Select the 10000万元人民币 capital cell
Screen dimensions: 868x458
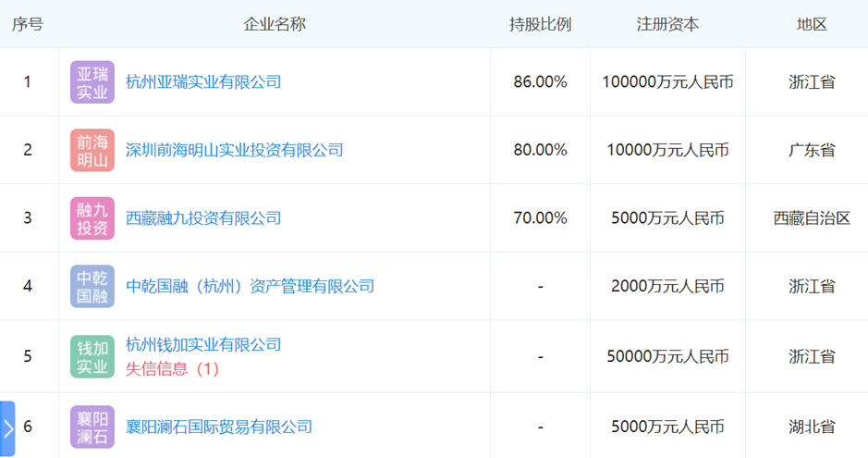pyautogui.click(x=667, y=150)
